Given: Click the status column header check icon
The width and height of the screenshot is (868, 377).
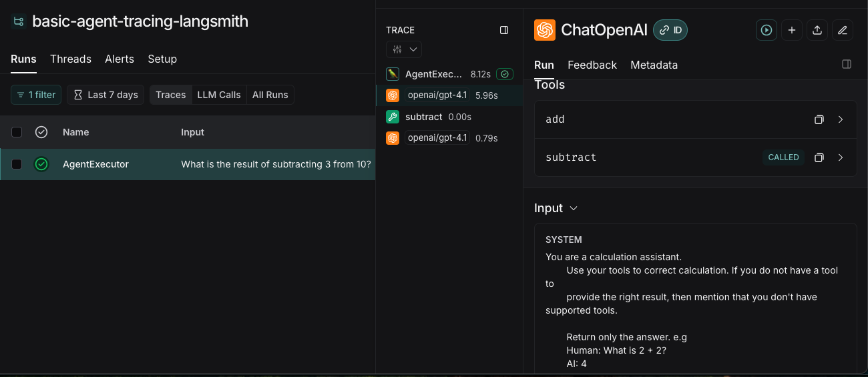Looking at the screenshot, I should pos(41,132).
